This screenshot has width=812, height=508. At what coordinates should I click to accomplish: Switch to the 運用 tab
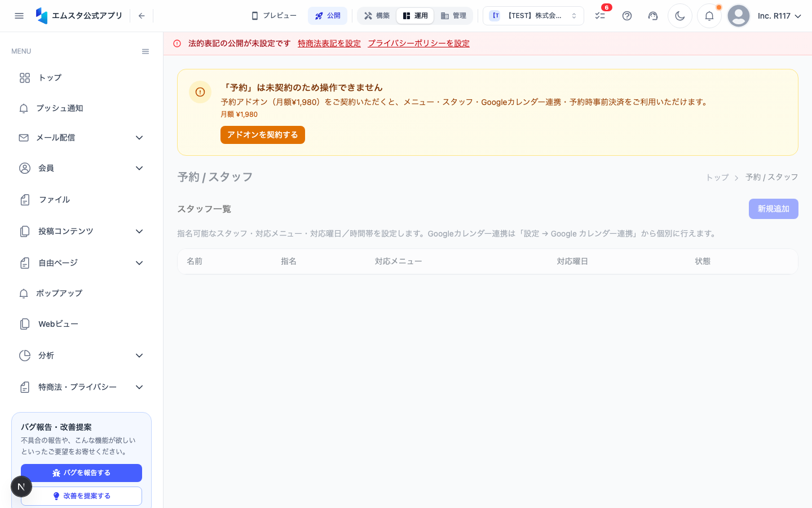[415, 16]
